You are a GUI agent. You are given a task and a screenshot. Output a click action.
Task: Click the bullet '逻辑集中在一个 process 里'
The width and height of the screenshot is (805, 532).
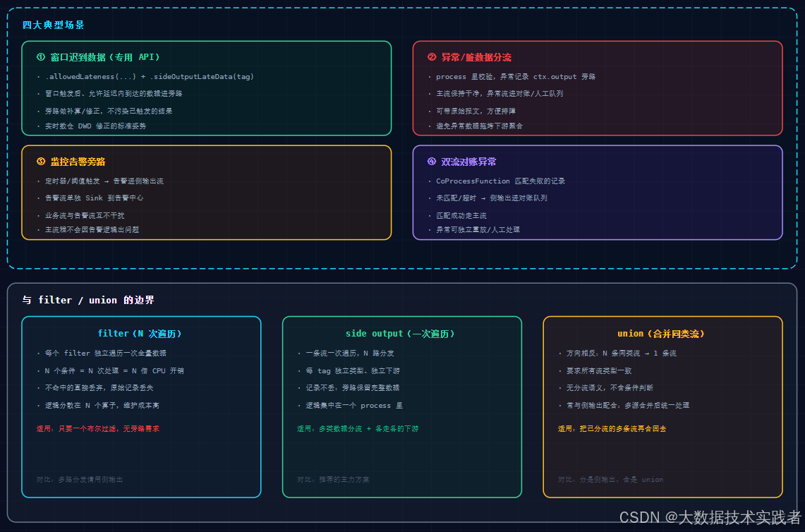point(353,405)
